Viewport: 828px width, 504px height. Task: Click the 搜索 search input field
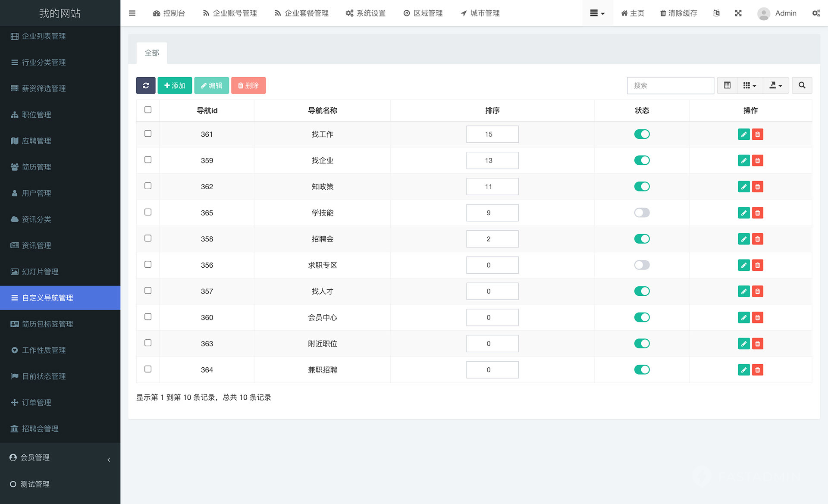(670, 85)
